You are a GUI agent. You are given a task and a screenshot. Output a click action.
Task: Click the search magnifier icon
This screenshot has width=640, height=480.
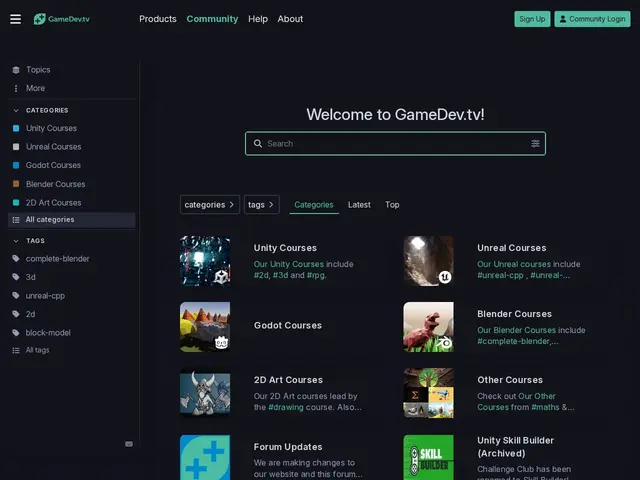coord(258,144)
